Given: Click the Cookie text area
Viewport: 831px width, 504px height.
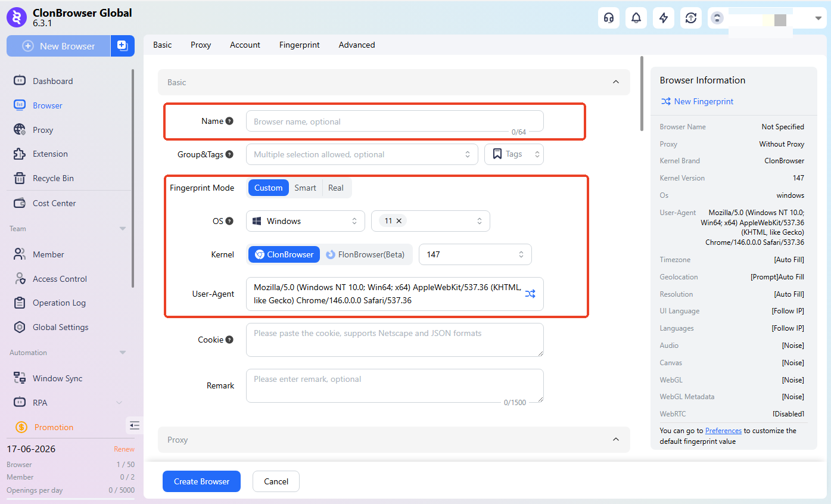Looking at the screenshot, I should pos(395,340).
